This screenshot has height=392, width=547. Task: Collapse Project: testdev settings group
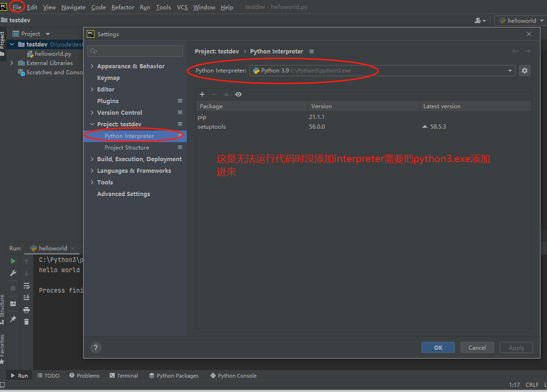click(92, 124)
